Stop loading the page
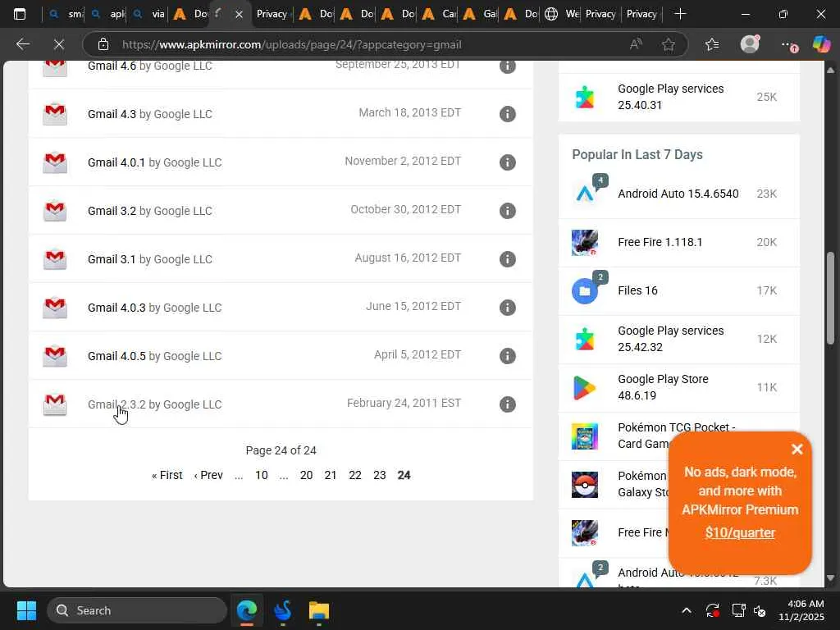 (59, 44)
